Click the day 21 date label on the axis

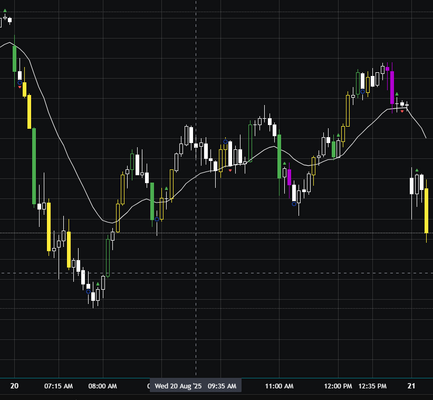coord(412,386)
